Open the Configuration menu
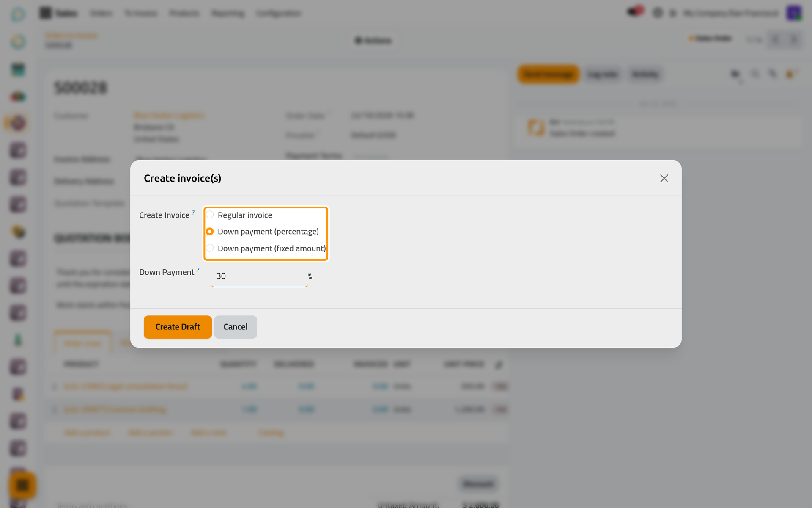Image resolution: width=812 pixels, height=508 pixels. [279, 13]
